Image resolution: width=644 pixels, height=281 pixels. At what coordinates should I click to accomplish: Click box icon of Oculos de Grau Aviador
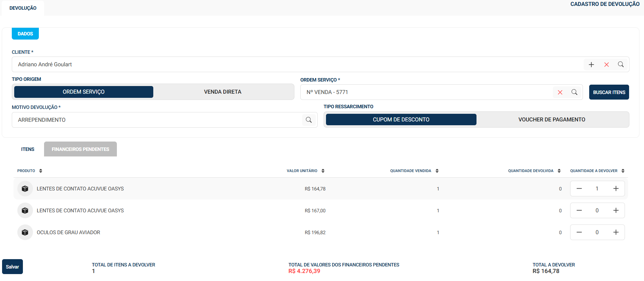[25, 232]
